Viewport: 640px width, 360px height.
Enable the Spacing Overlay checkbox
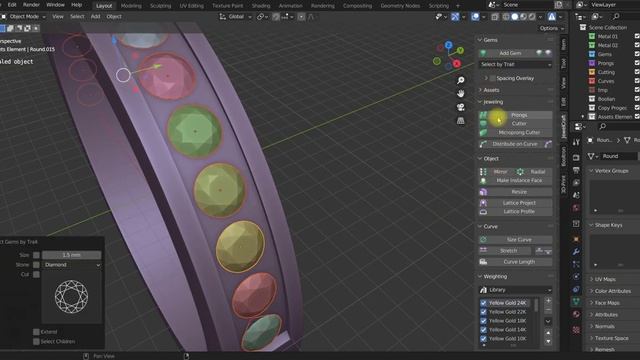[x=492, y=78]
